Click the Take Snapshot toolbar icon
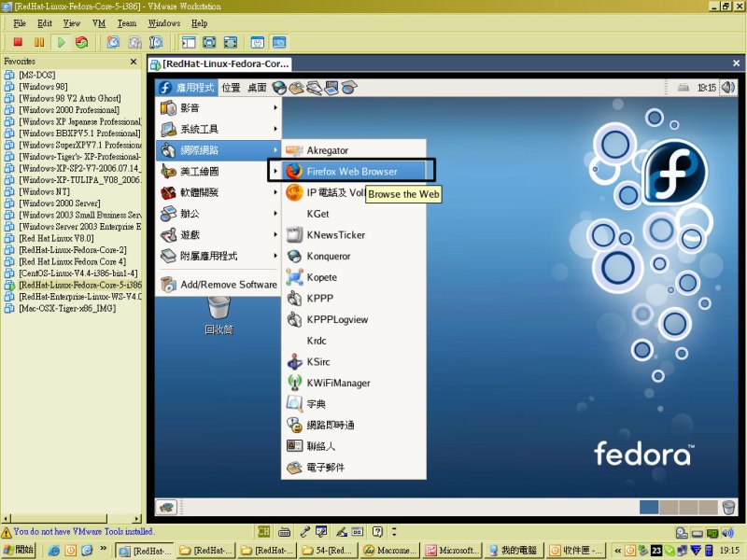 coord(113,42)
